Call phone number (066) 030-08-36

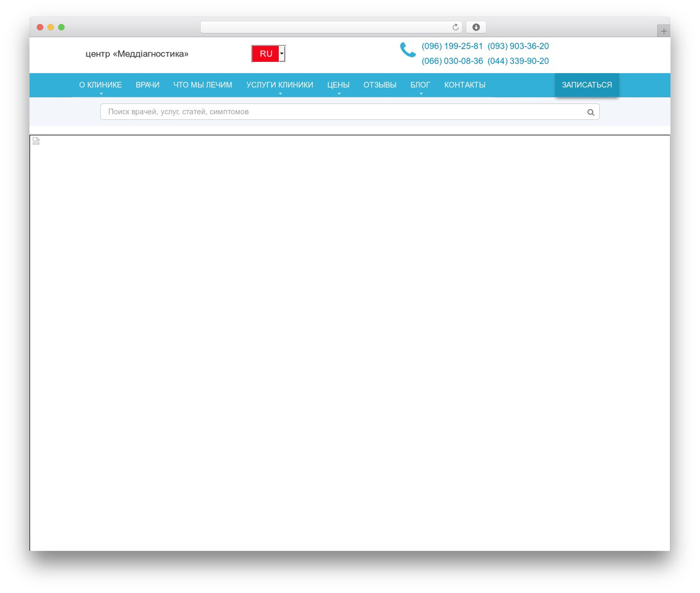click(x=452, y=61)
